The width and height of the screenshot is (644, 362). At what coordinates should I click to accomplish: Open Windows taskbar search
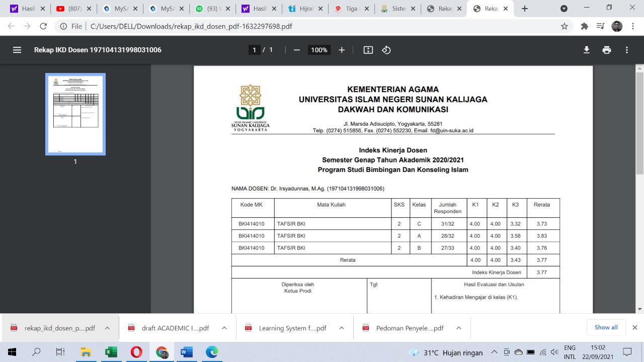(36, 352)
